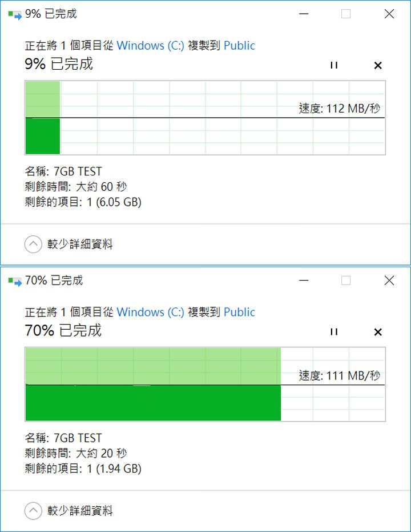Click the chevron icon beside 較少詳細資料 in top dialog

tap(33, 244)
